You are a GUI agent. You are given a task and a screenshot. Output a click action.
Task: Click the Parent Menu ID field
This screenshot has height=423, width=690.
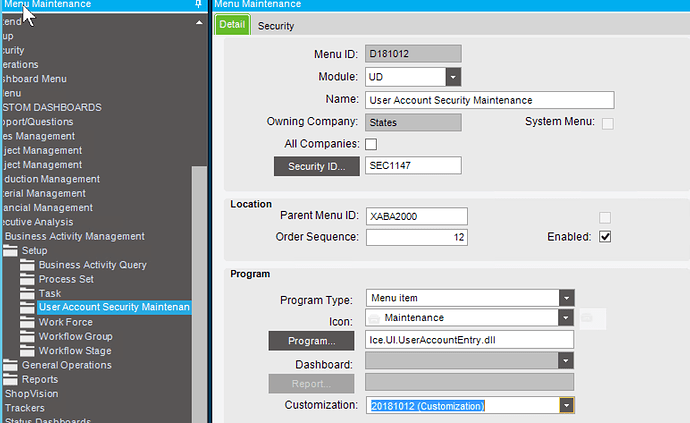[416, 216]
